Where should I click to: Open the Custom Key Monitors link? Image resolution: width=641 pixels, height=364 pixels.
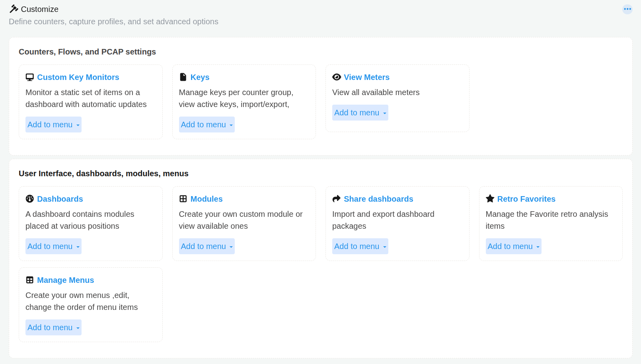tap(78, 77)
